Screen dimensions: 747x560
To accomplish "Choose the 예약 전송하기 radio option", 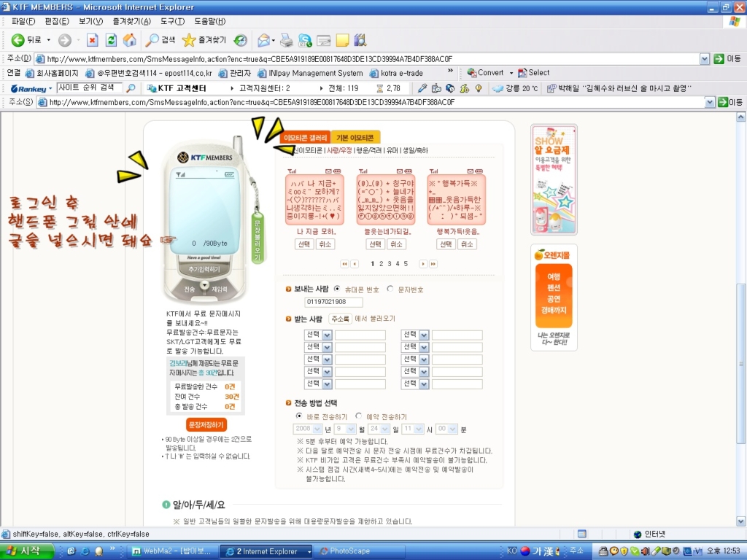I will 359,416.
